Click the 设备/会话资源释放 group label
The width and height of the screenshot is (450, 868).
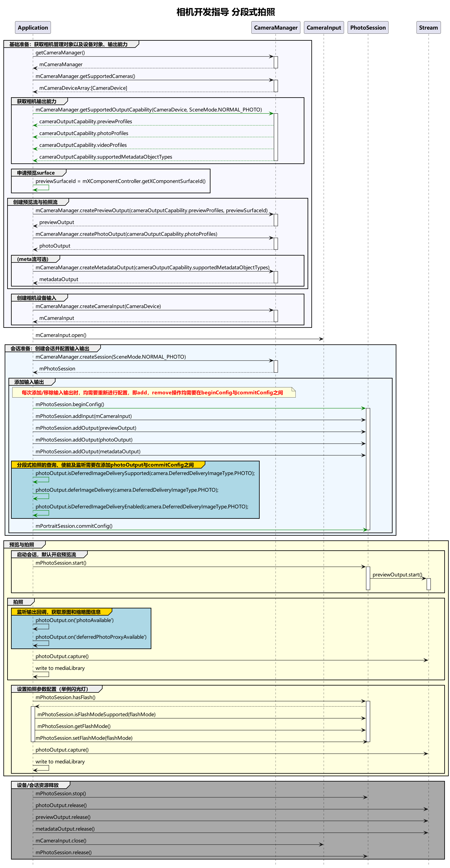click(38, 785)
